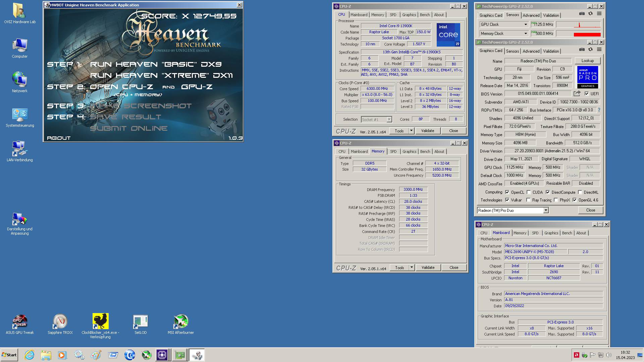644x362 pixels.
Task: Launch Sapphire TRIXX from desktop
Action: (x=60, y=324)
